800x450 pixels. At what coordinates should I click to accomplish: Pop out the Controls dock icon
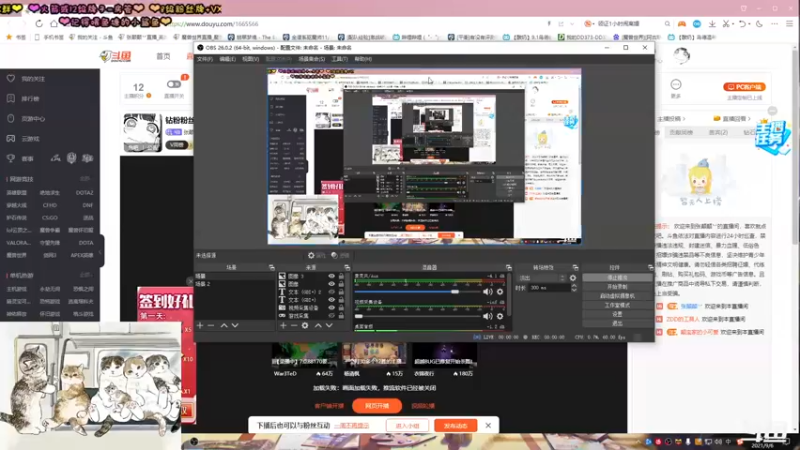tap(650, 267)
